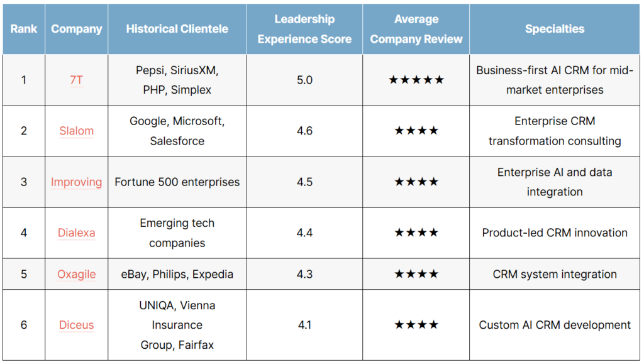Image resolution: width=644 pixels, height=362 pixels.
Task: Select the Rank column header
Action: pyautogui.click(x=24, y=29)
